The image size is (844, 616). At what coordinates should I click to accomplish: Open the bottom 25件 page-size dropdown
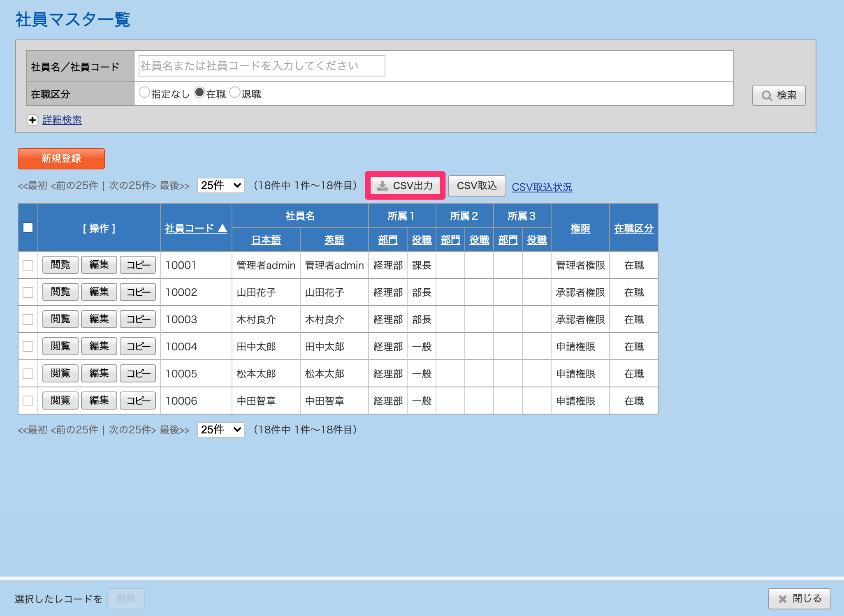point(221,430)
